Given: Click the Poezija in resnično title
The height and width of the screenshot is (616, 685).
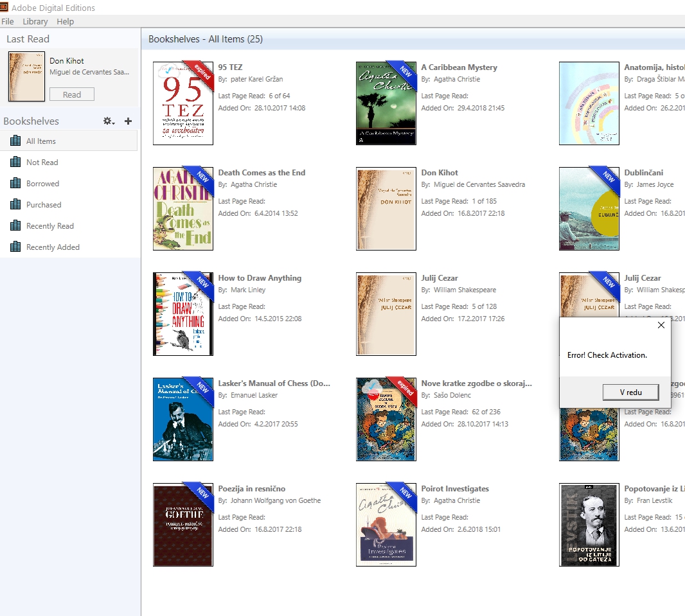Looking at the screenshot, I should click(252, 489).
